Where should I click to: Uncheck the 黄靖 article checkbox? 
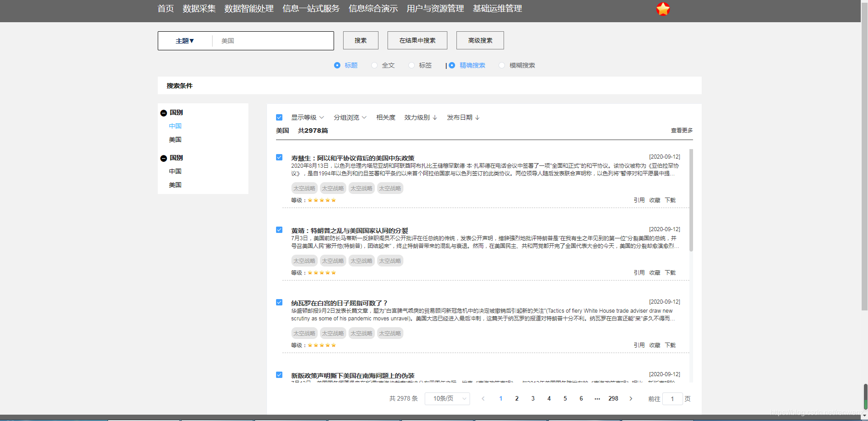click(x=279, y=230)
